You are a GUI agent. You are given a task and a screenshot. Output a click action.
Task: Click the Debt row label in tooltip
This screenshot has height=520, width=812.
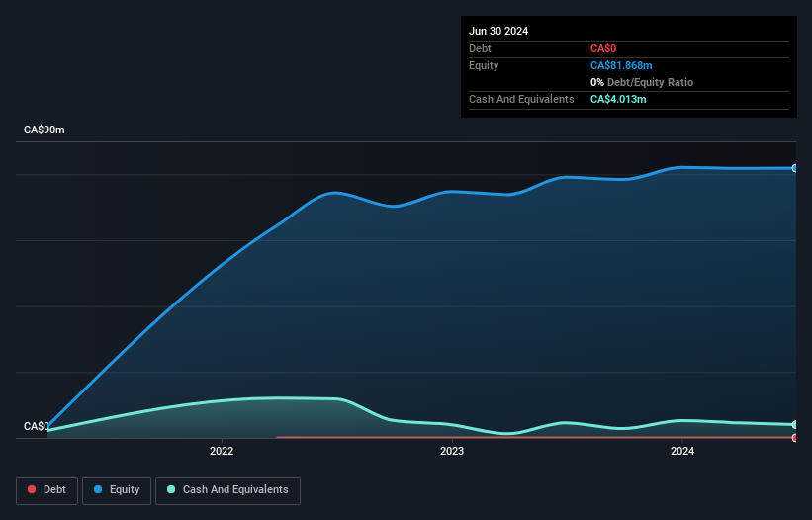[x=480, y=48]
